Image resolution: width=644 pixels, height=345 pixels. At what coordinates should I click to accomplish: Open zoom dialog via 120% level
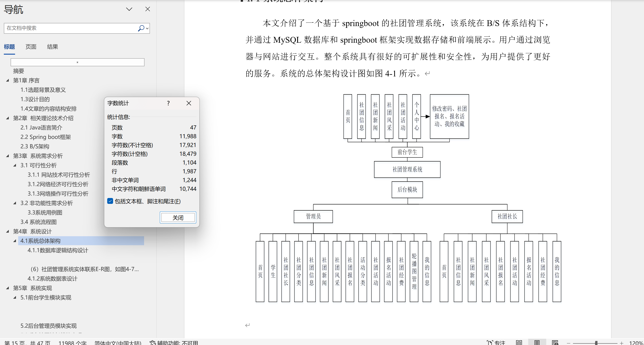click(x=636, y=343)
